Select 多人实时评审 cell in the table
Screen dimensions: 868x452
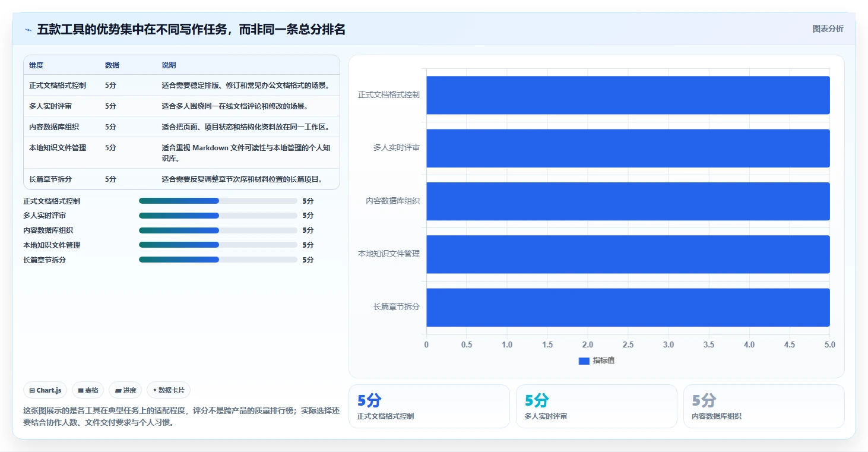[x=50, y=106]
